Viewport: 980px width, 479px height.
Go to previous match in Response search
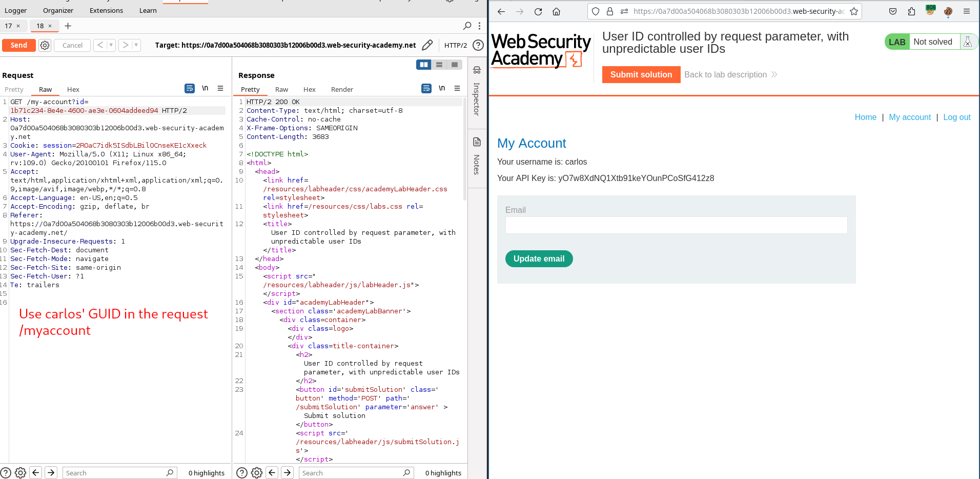click(x=272, y=473)
